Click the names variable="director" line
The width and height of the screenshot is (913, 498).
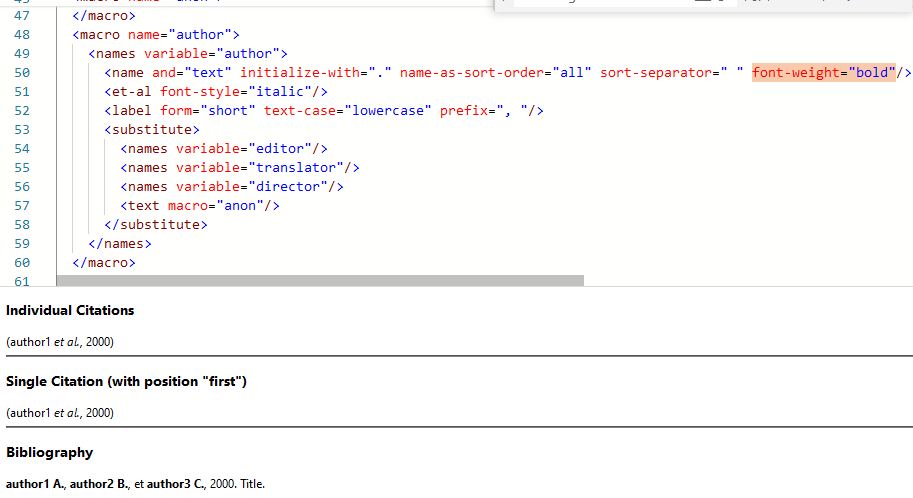pos(231,186)
